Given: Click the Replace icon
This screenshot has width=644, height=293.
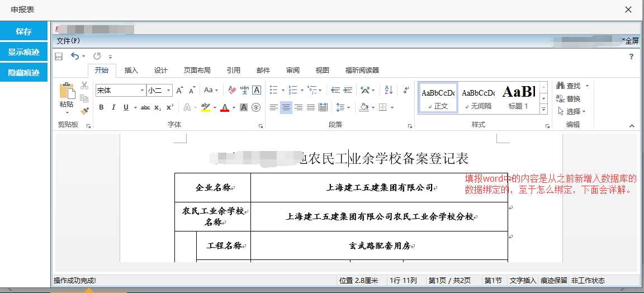Looking at the screenshot, I should pos(560,98).
